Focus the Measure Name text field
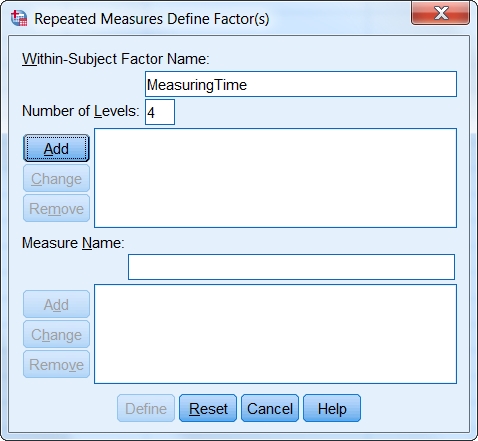Image resolution: width=478 pixels, height=441 pixels. tap(291, 267)
